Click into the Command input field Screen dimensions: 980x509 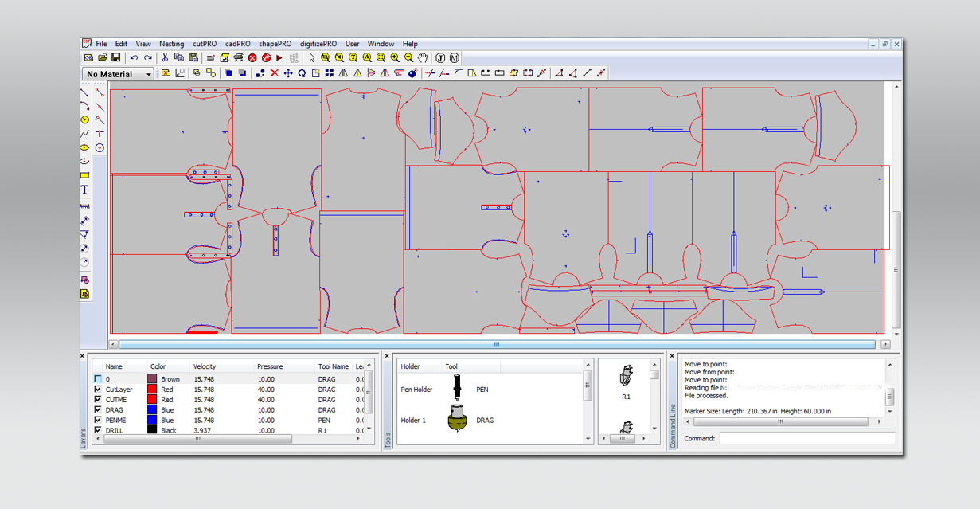click(x=806, y=438)
